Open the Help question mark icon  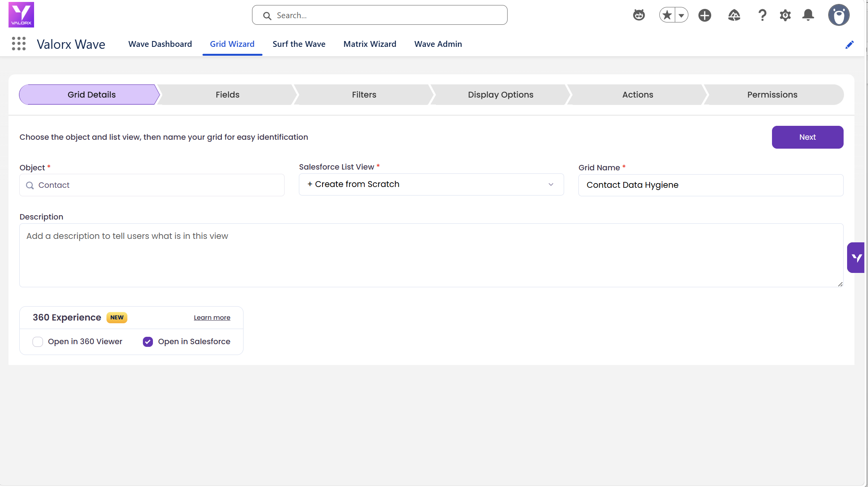(x=762, y=15)
